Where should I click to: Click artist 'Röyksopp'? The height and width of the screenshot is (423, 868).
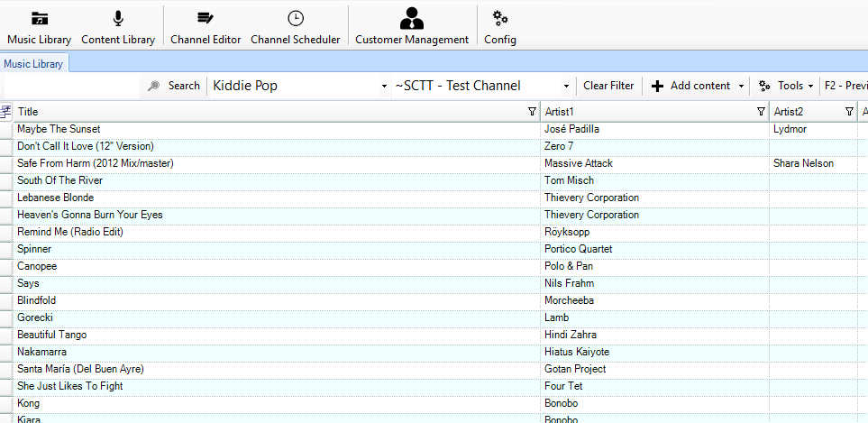point(568,232)
